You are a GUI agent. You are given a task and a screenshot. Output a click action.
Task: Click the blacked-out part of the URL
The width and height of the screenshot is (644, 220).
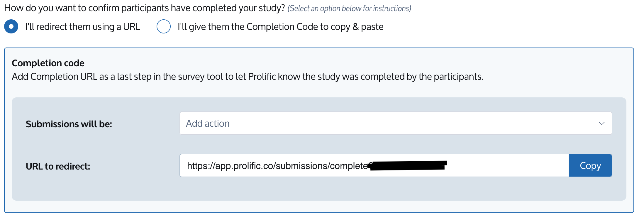(x=408, y=165)
